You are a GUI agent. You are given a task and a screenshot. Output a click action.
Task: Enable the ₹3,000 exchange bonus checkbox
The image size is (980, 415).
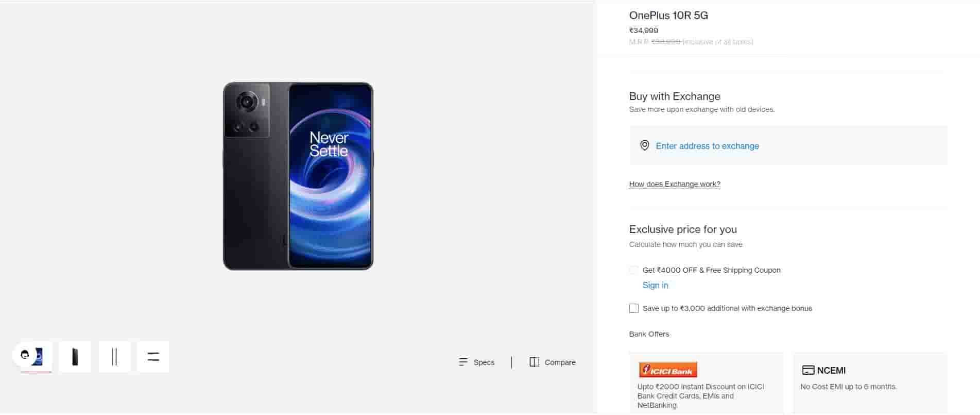[x=634, y=308]
